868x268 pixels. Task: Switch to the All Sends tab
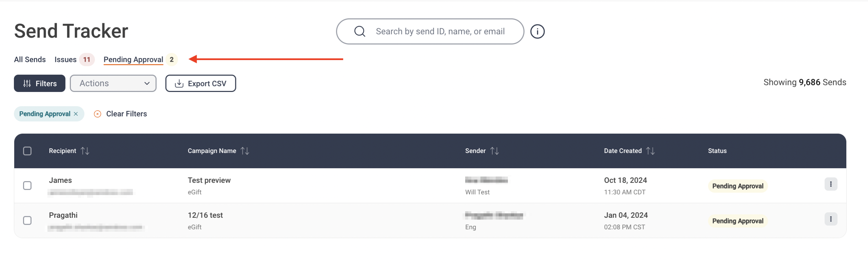click(30, 60)
